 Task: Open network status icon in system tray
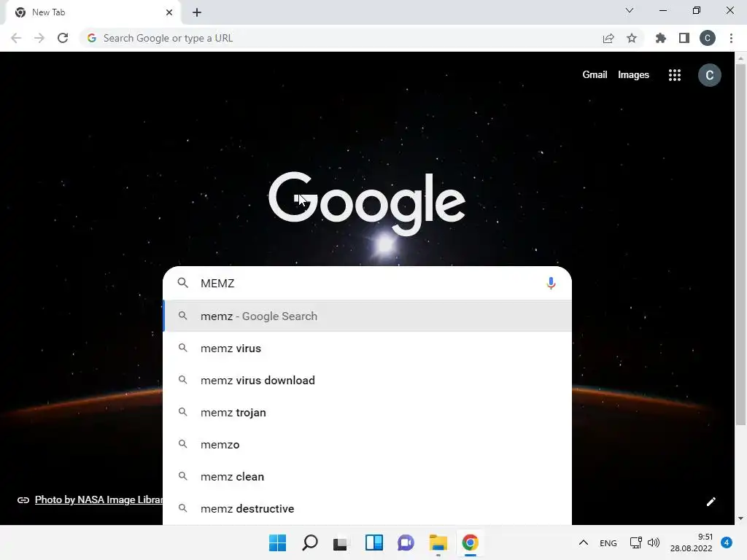pyautogui.click(x=635, y=542)
